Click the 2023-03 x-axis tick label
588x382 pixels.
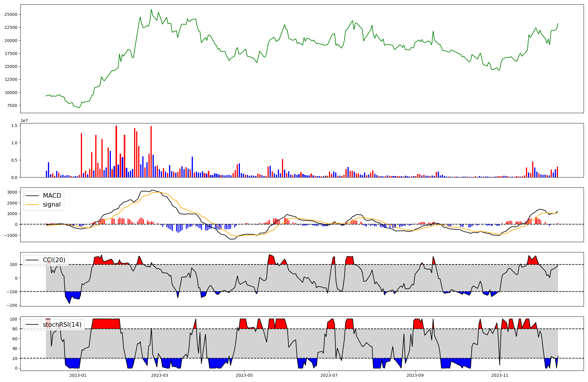(x=160, y=375)
